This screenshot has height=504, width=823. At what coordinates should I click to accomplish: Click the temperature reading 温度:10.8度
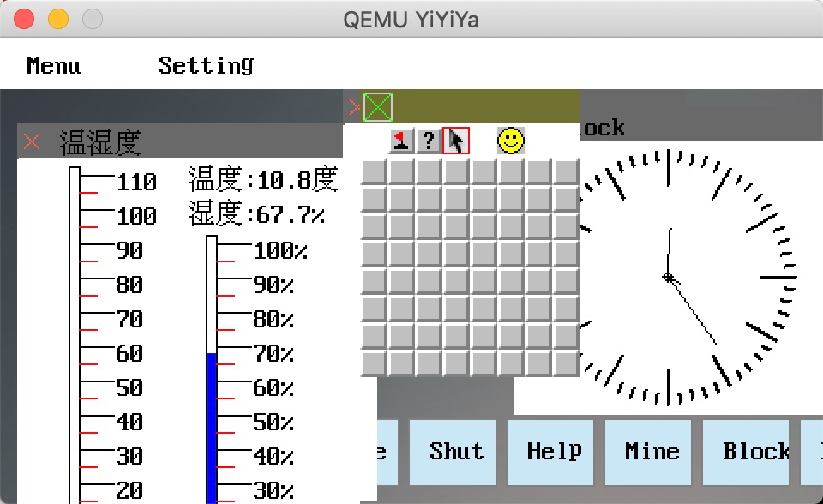[263, 179]
